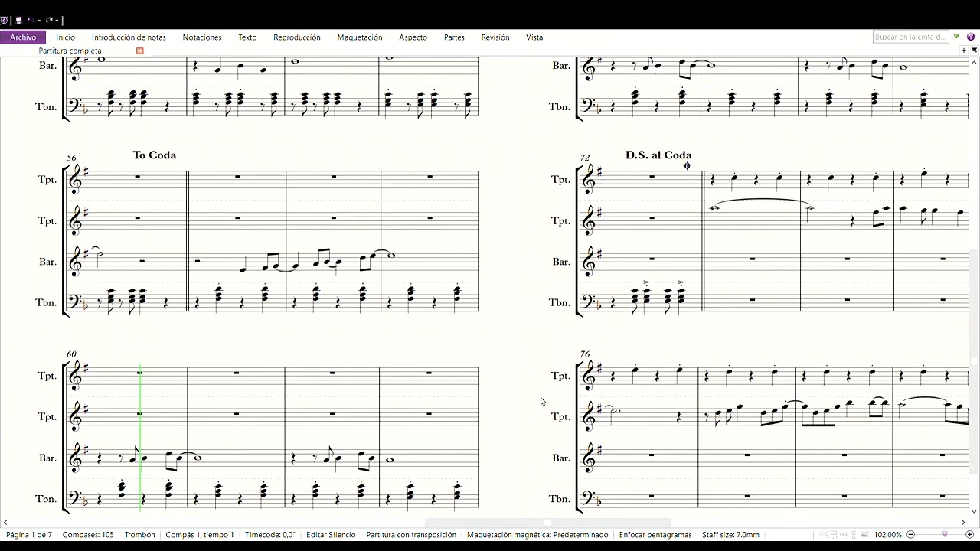Click bar number 60 label
This screenshot has height=551, width=980.
tap(71, 354)
